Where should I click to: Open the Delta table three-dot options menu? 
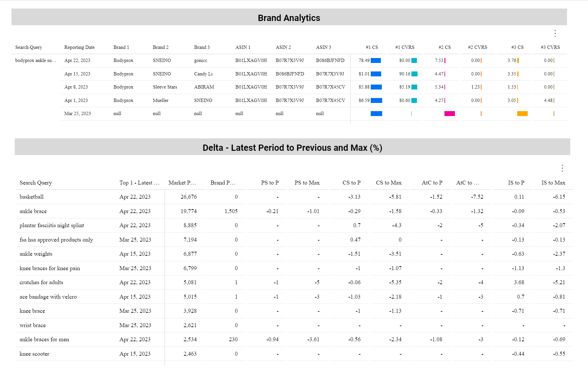[x=562, y=168]
